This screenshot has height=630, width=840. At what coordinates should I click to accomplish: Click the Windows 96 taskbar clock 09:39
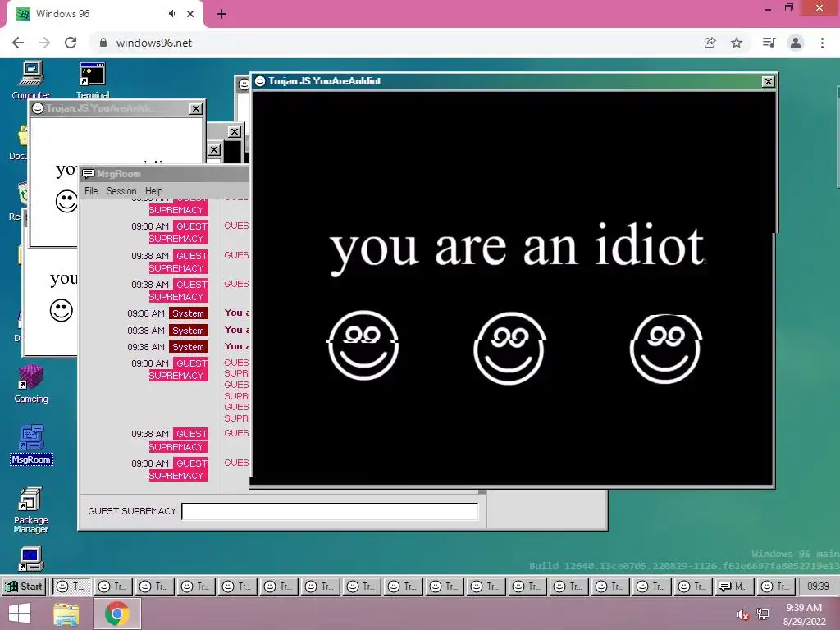818,586
